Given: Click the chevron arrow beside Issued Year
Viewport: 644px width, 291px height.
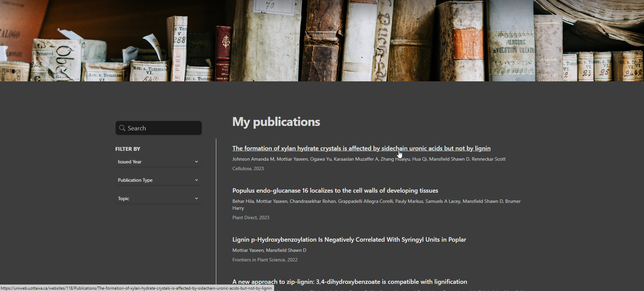Looking at the screenshot, I should coord(197,162).
